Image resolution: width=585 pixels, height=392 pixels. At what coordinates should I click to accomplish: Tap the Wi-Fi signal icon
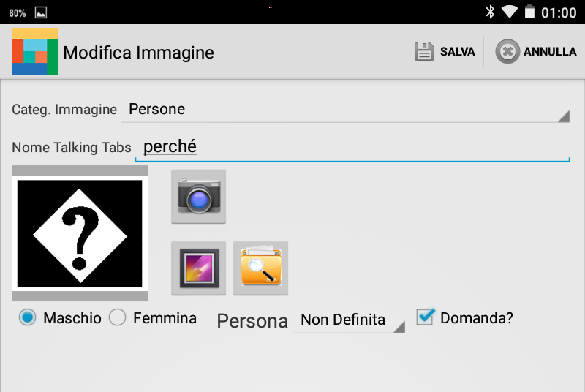[x=510, y=12]
